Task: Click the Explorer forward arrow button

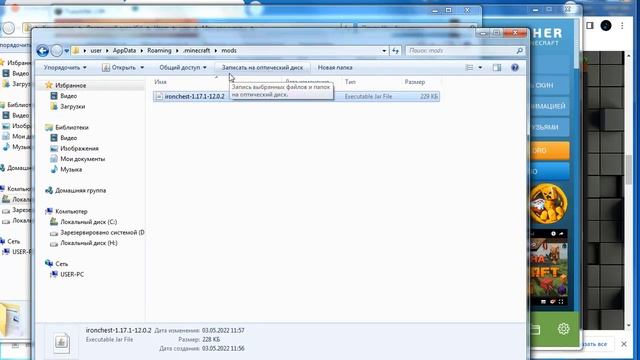Action: [x=57, y=51]
